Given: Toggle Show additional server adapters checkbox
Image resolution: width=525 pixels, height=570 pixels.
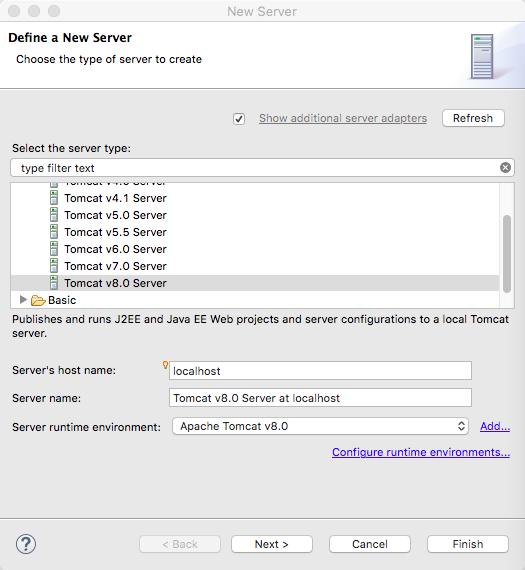Looking at the screenshot, I should point(239,119).
